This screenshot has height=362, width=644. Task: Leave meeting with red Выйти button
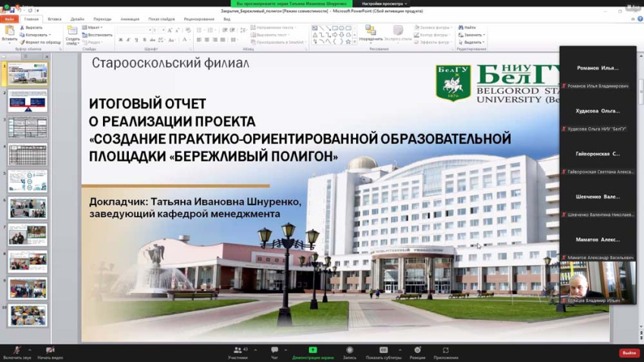click(x=629, y=353)
